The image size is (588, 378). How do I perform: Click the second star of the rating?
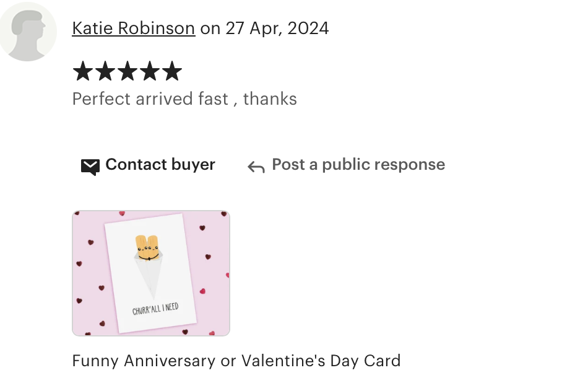105,71
